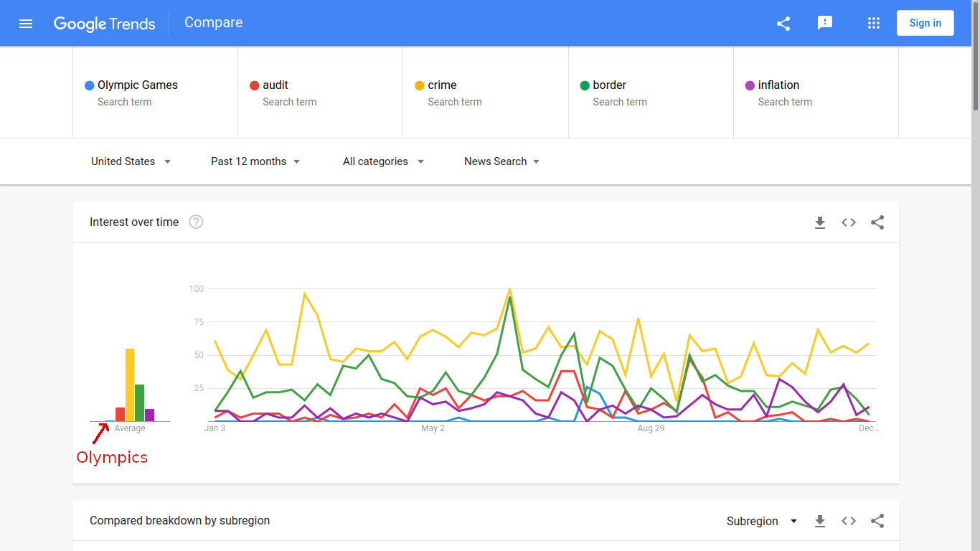Click the Compare header label
The image size is (980, 551).
214,22
